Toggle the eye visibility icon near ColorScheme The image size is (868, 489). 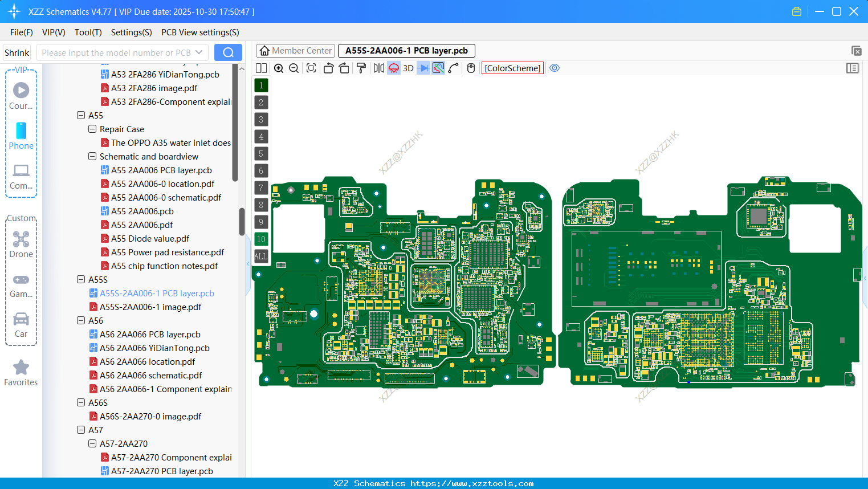pos(555,68)
